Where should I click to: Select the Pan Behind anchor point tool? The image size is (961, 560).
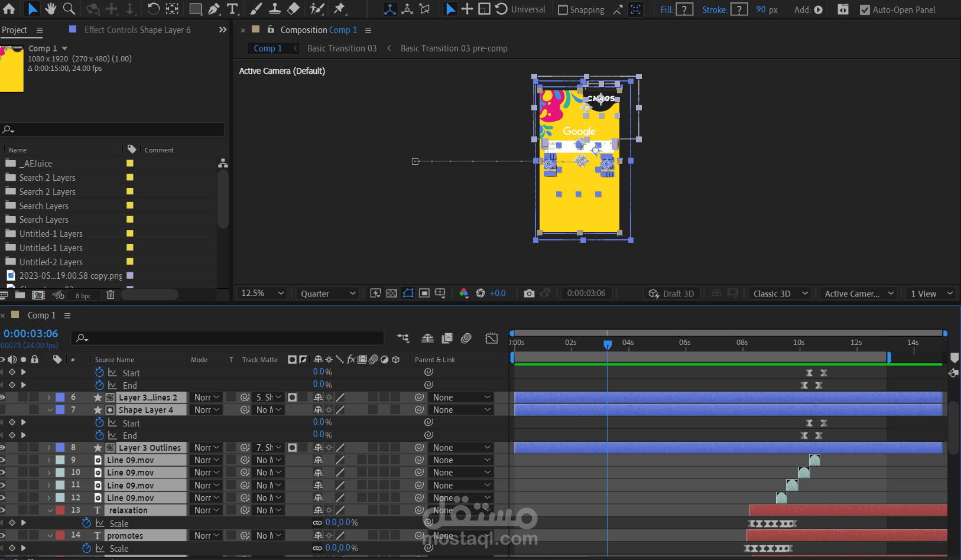tap(172, 9)
